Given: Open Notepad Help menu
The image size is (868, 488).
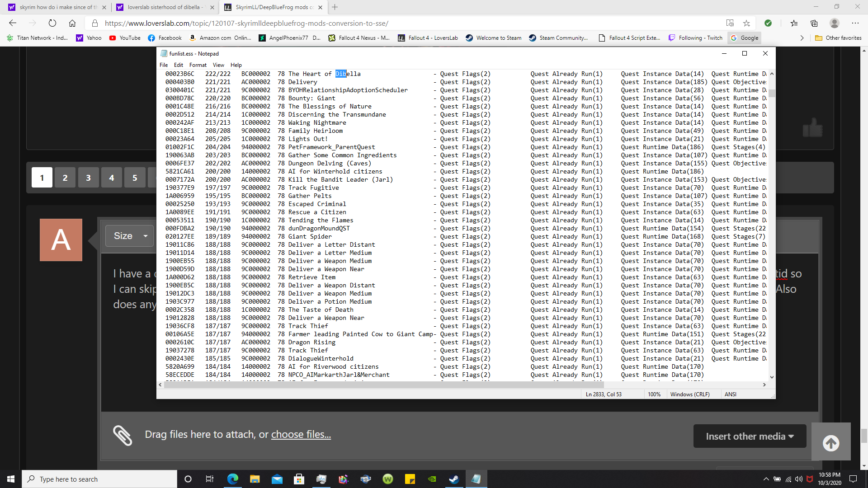Looking at the screenshot, I should (x=236, y=65).
